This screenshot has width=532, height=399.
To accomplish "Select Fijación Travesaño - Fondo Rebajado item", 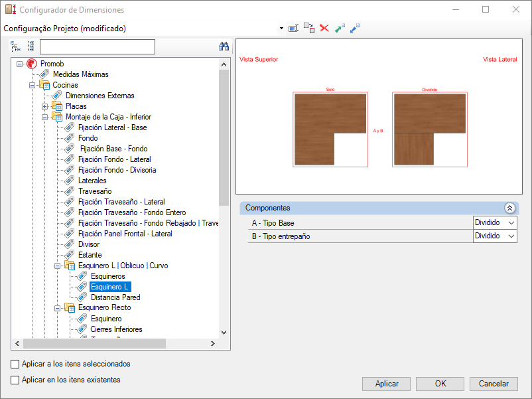I will 148,223.
